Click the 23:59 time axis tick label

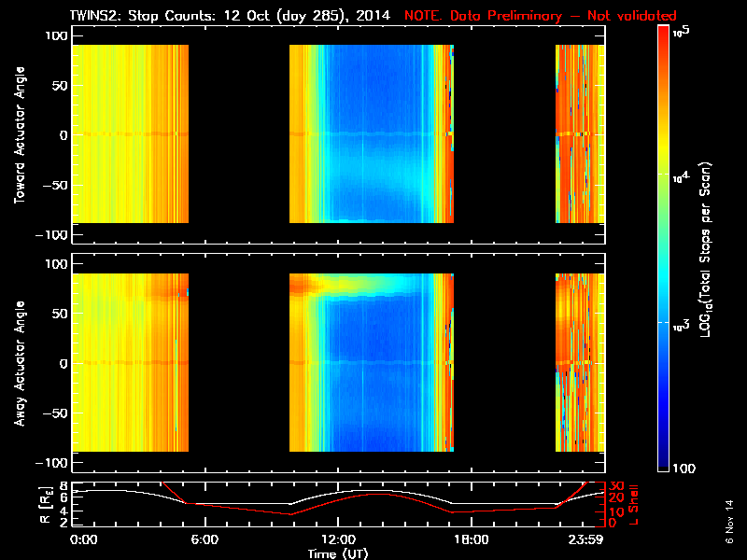click(586, 539)
